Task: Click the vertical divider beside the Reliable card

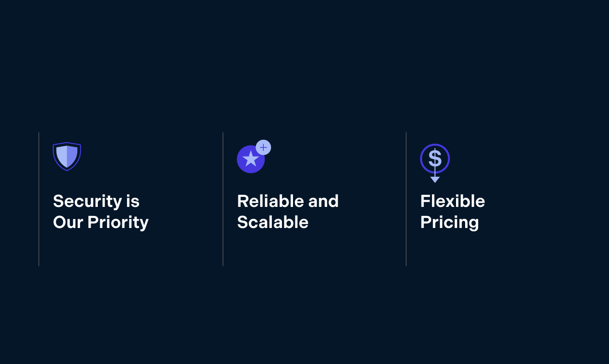Action: (223, 199)
